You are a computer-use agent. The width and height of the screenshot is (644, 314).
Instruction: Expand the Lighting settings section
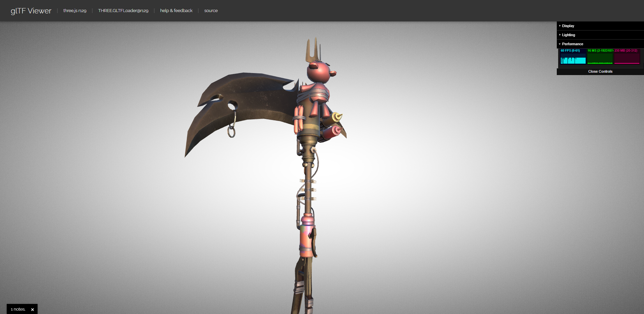tap(568, 35)
